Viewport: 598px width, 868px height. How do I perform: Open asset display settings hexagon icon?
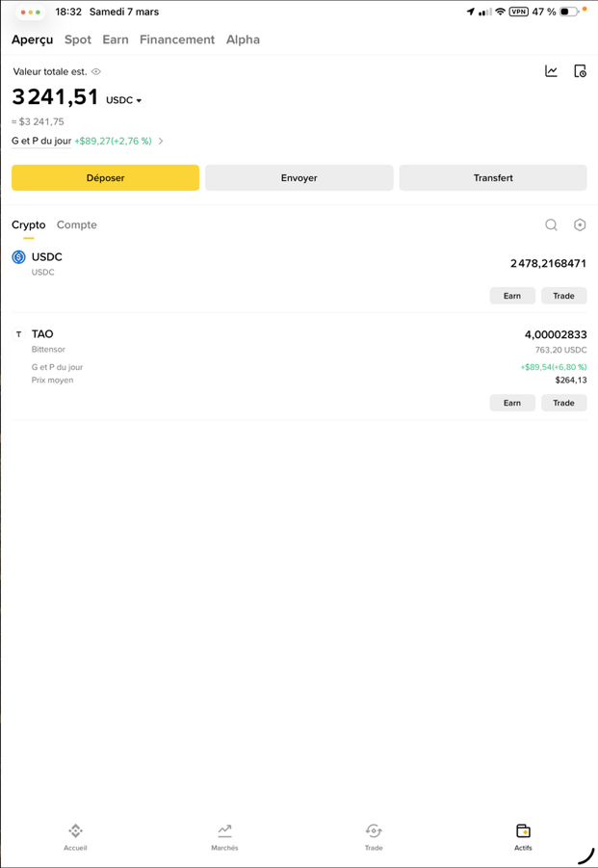tap(580, 224)
